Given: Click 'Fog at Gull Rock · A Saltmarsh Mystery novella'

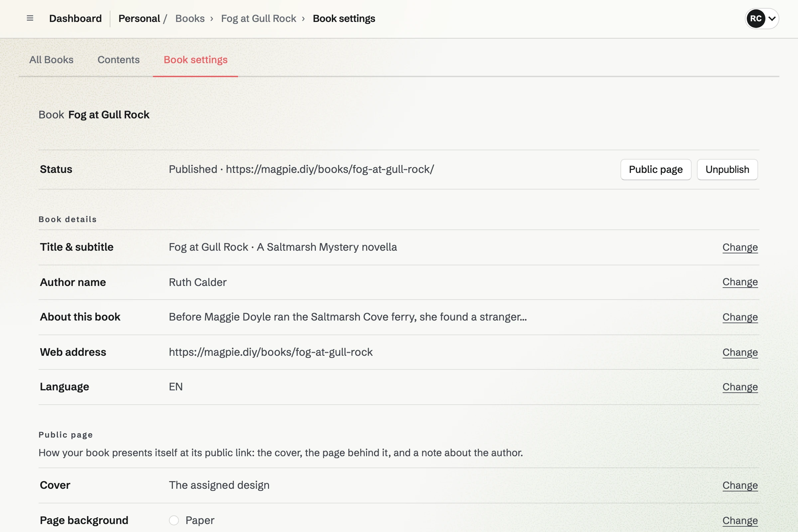Looking at the screenshot, I should click(x=283, y=247).
